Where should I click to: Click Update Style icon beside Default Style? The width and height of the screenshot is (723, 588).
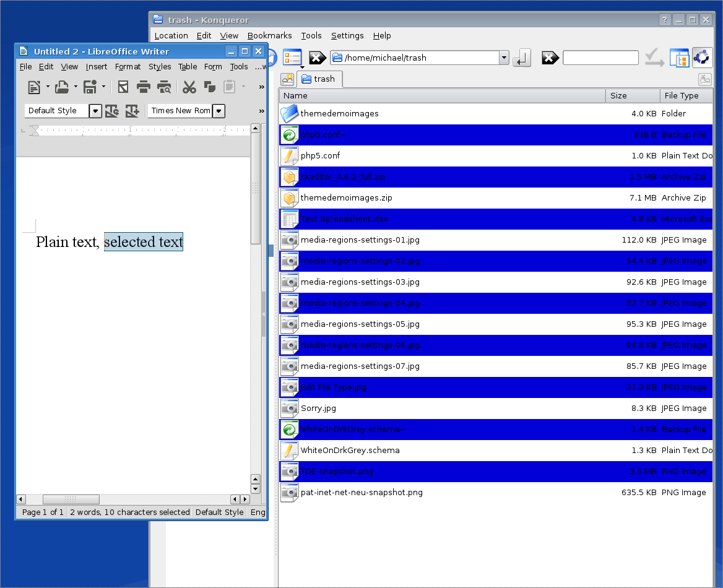(x=112, y=111)
